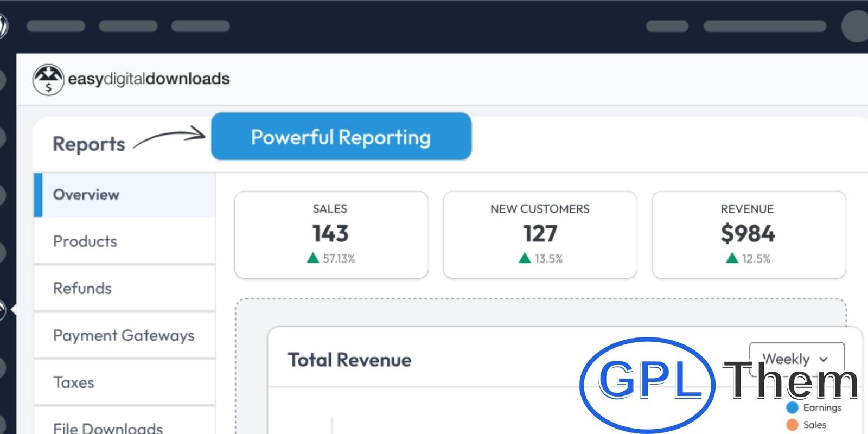Screen dimensions: 868x434
Task: Go to Payment Gateways report
Action: click(125, 335)
